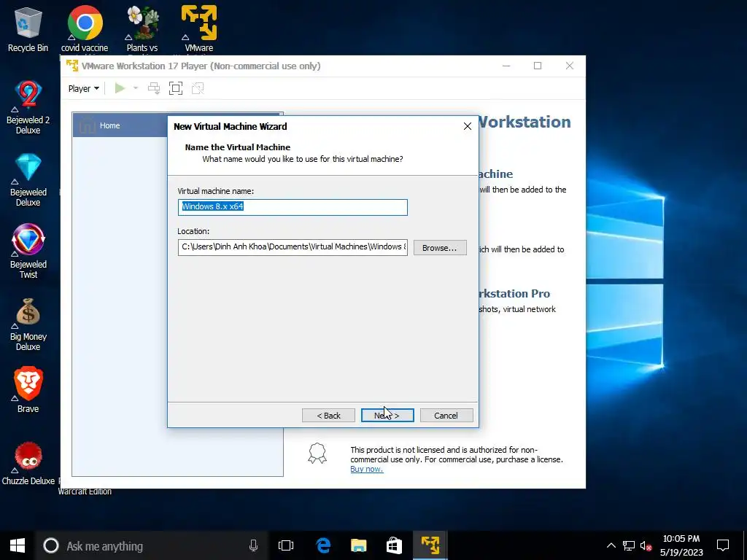Click the license ribbon badge icon

click(317, 454)
